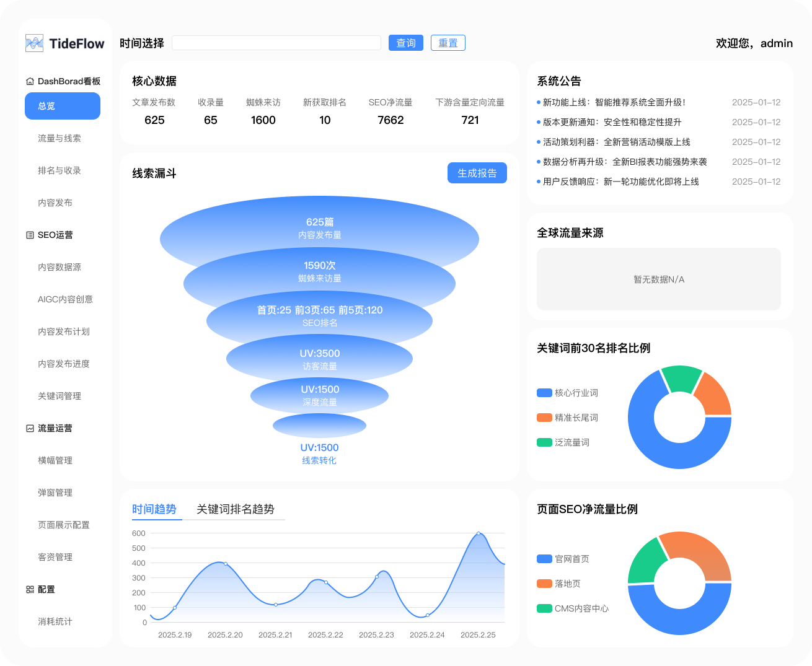Click the DashBorad看板 home icon

click(30, 81)
